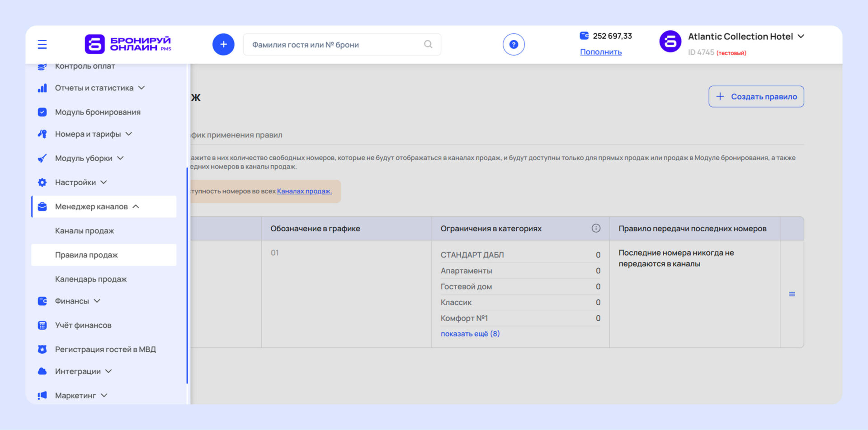This screenshot has width=868, height=430.
Task: Click the search magnifier icon
Action: pyautogui.click(x=428, y=44)
